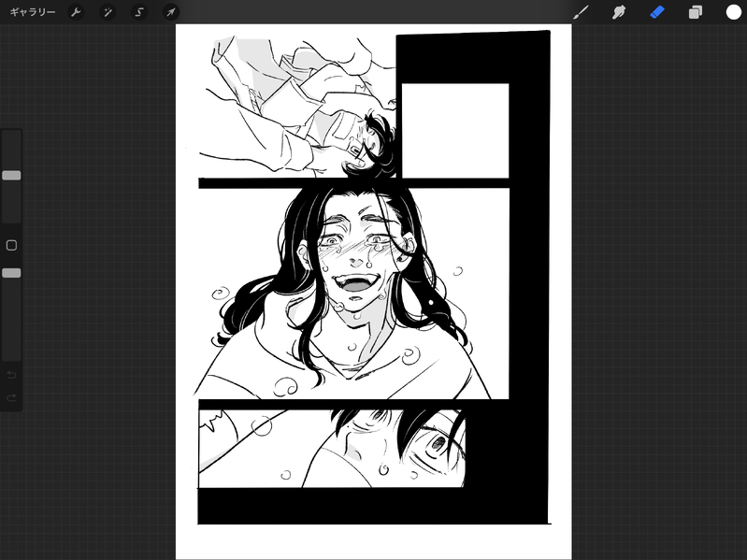Open the Adjustments magic wand menu

[108, 12]
